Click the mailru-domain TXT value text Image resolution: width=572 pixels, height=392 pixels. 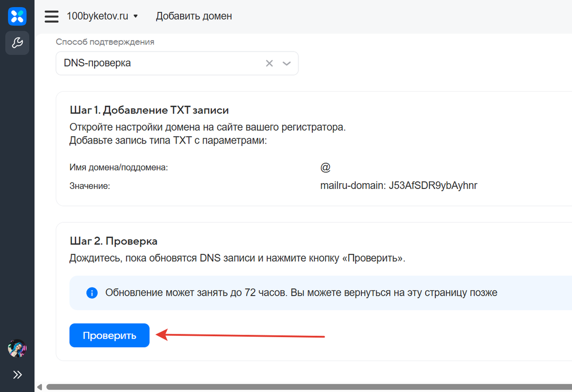(399, 185)
